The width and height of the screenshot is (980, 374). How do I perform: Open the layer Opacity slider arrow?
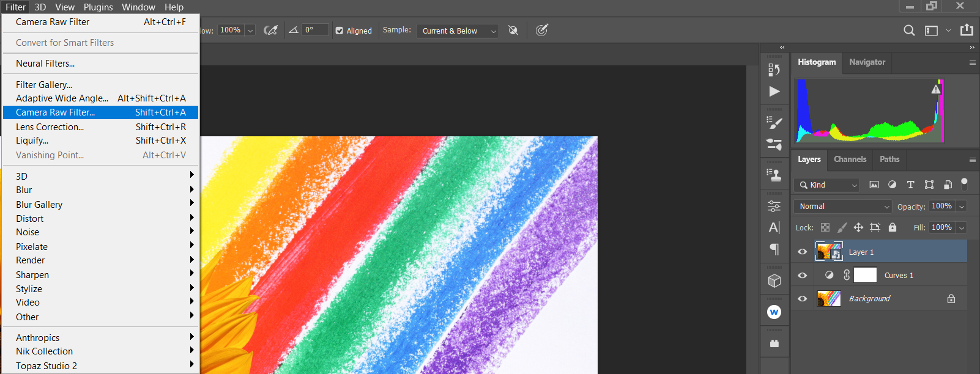click(962, 207)
